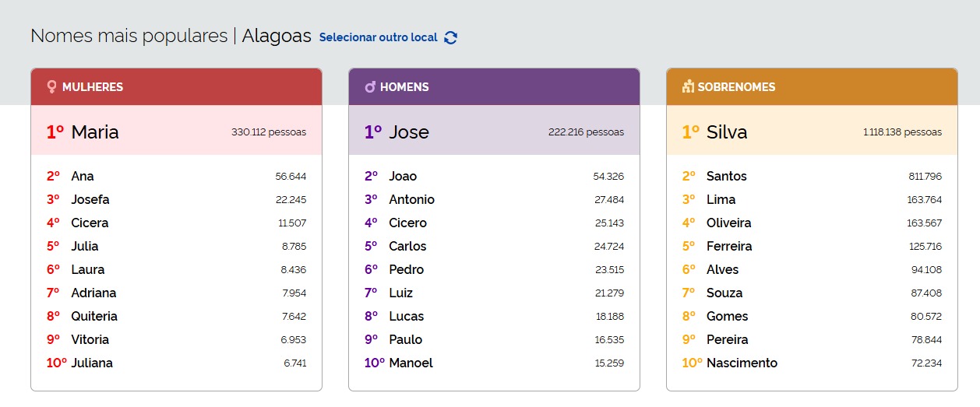Image resolution: width=980 pixels, height=407 pixels.
Task: Choose the name Ana in the women list
Action: coord(83,177)
